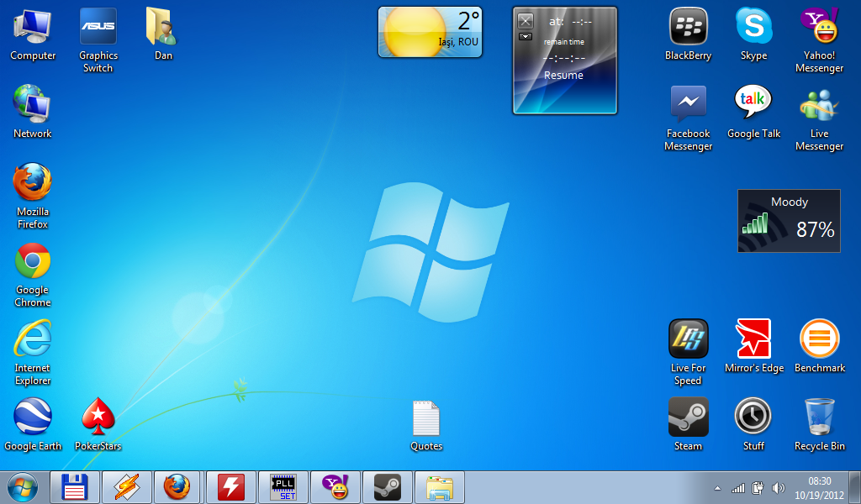This screenshot has height=504, width=861.
Task: Click the timer gadget 'at:' time field
Action: 582,22
